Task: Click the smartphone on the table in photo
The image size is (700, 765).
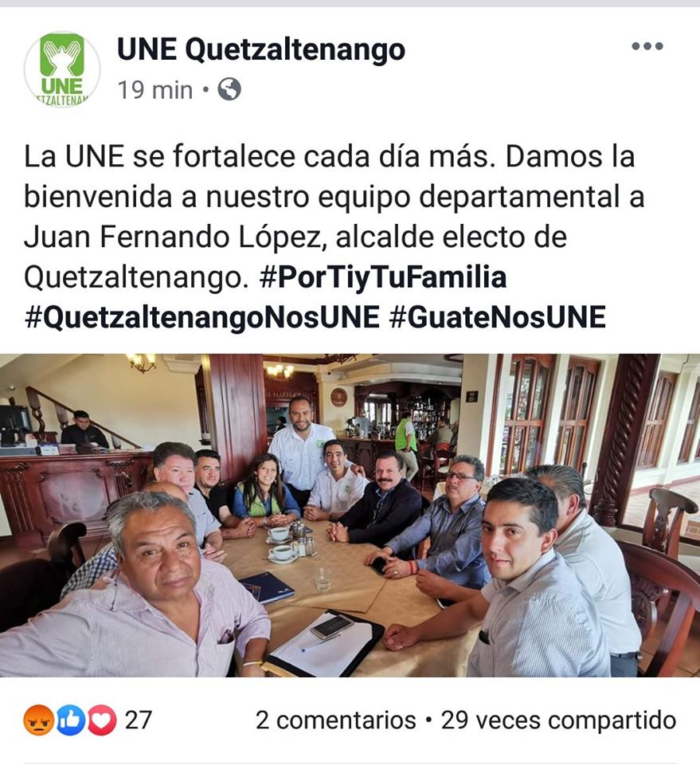Action: (331, 626)
